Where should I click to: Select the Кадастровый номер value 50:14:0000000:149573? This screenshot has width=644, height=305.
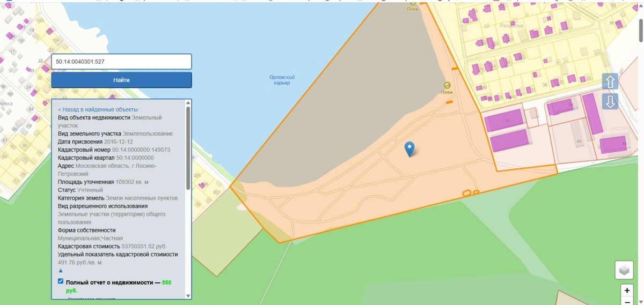[141, 150]
